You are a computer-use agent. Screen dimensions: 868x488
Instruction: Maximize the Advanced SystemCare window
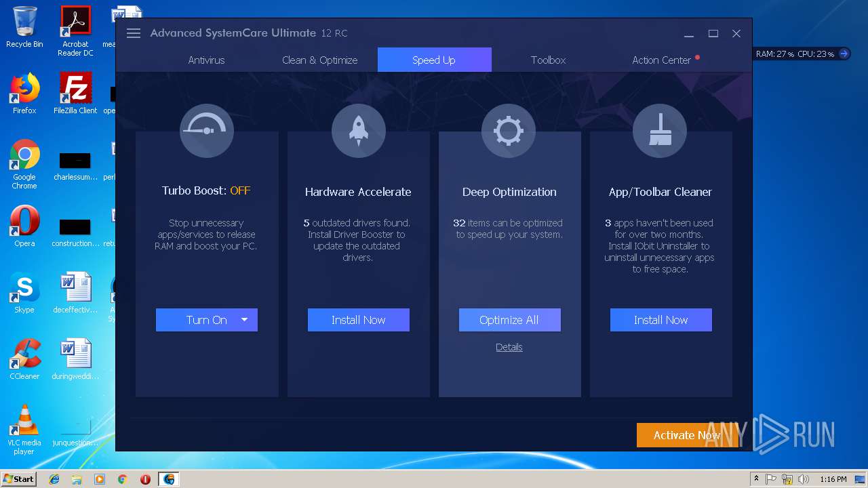[x=713, y=33]
